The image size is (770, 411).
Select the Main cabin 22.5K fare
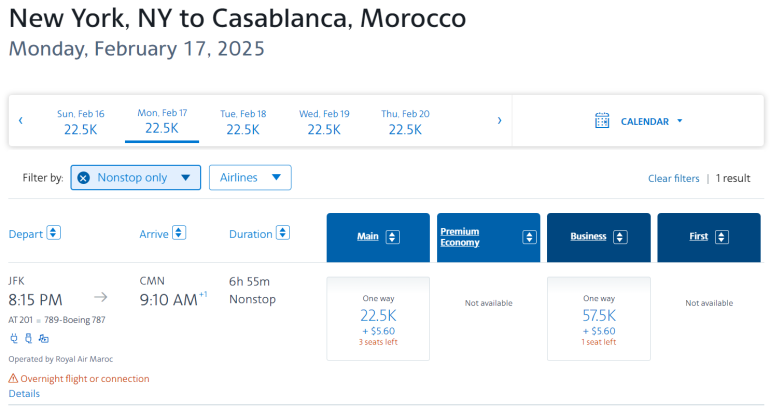point(378,319)
